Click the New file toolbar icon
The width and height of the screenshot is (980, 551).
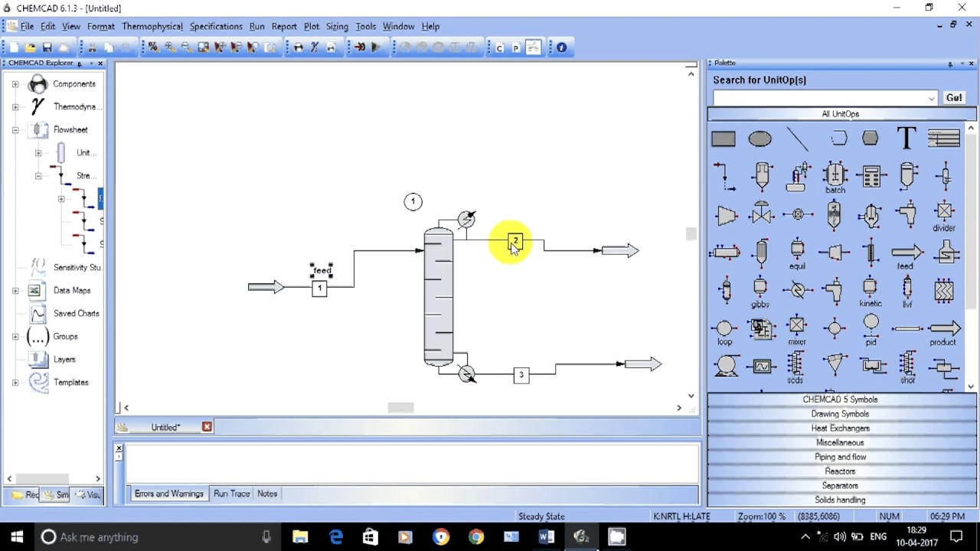point(13,47)
